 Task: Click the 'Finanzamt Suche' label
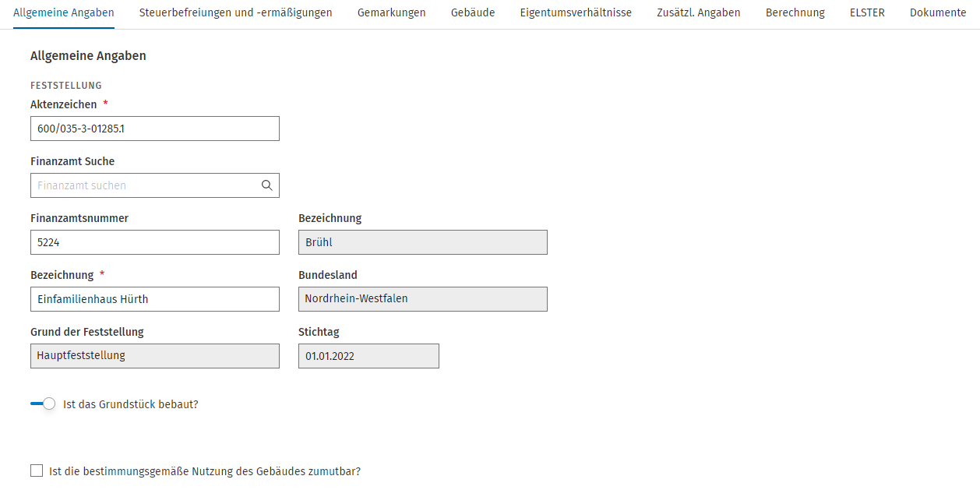[x=72, y=161]
